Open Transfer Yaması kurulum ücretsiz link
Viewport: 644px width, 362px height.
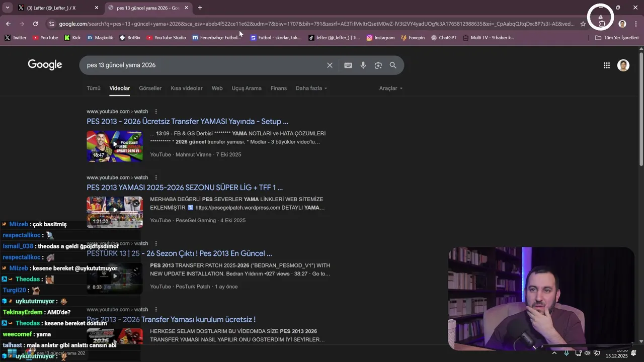(171, 320)
